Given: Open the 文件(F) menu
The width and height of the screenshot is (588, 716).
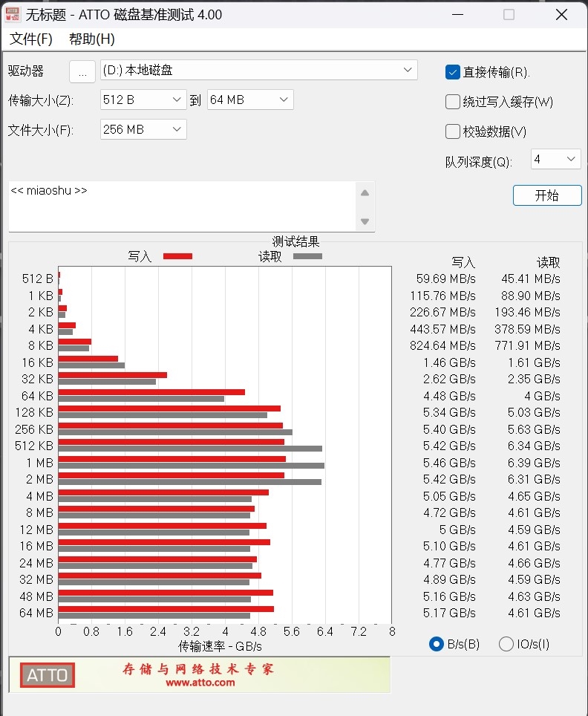Looking at the screenshot, I should 31,39.
